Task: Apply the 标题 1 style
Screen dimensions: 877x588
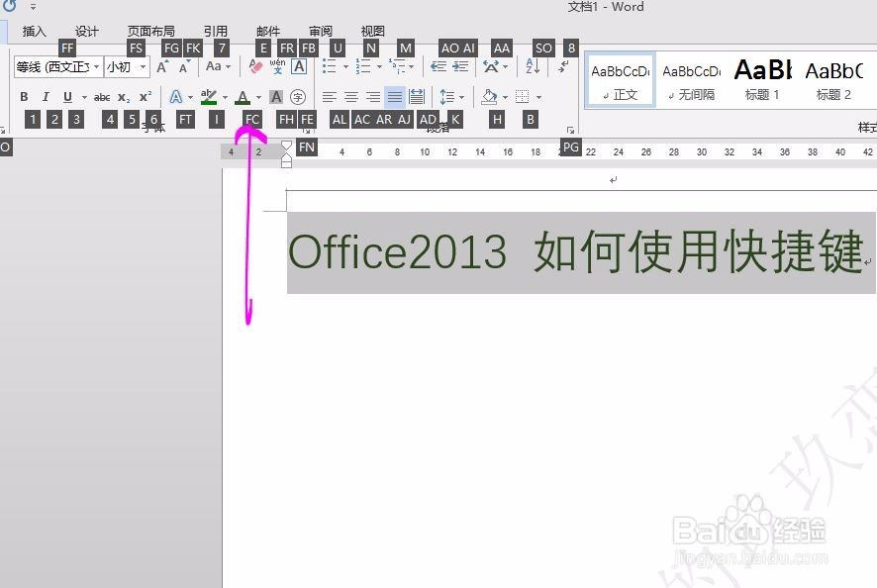Action: click(762, 80)
